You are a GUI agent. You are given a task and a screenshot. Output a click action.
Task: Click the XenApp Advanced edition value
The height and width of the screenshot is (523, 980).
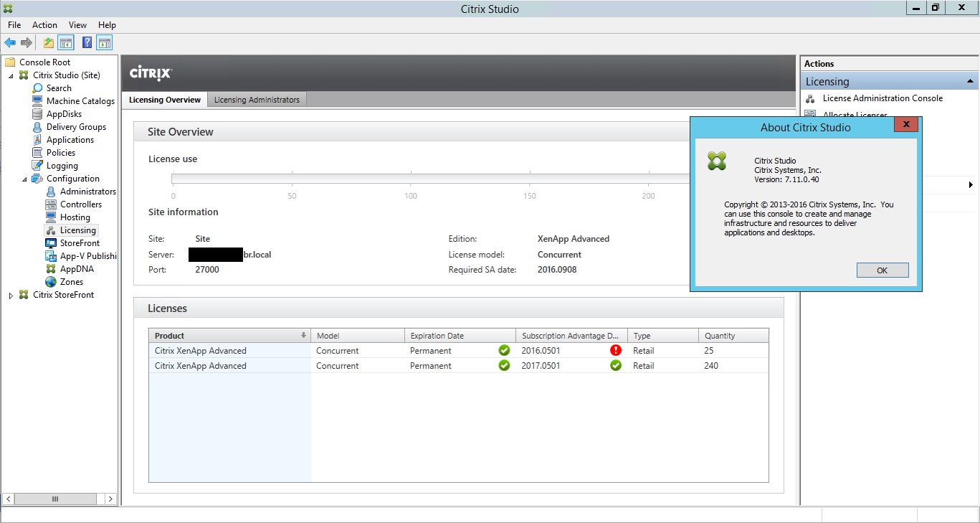point(574,239)
